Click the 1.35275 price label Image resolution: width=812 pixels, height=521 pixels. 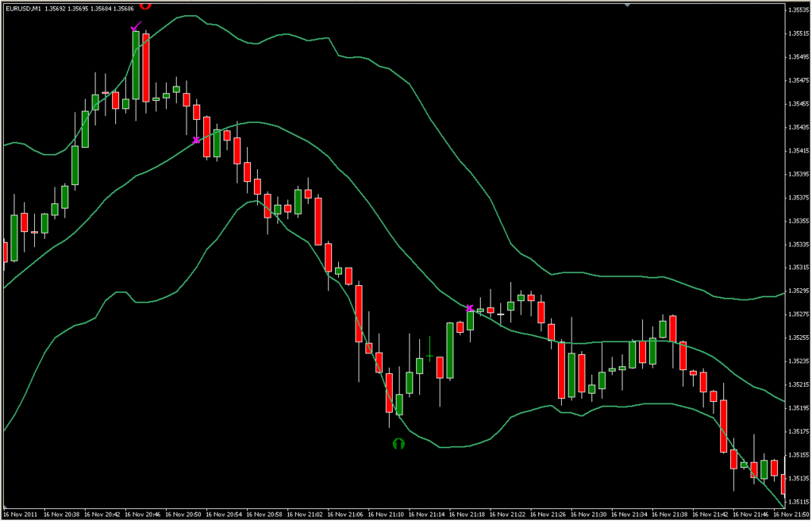[798, 315]
